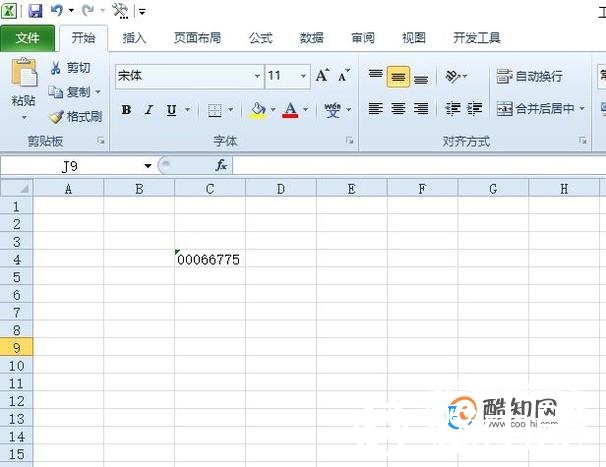Click the Undo arrow icon
606x467 pixels.
(x=57, y=10)
